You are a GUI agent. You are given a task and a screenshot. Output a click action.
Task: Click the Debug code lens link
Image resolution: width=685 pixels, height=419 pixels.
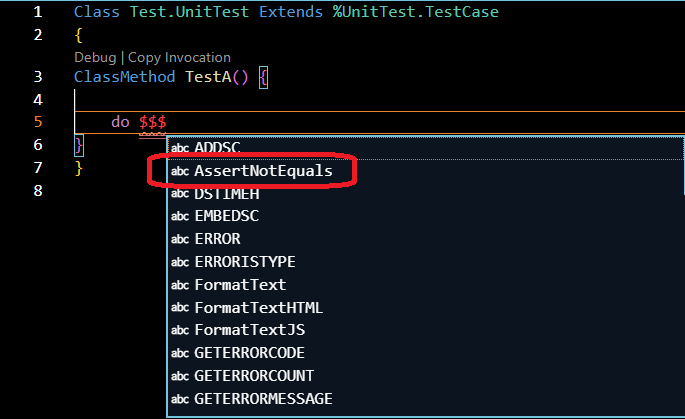coord(95,57)
